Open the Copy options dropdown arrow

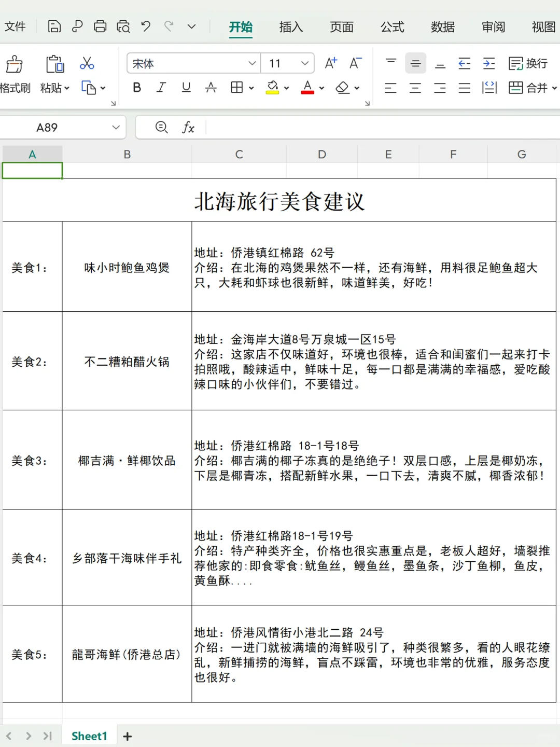(x=103, y=88)
